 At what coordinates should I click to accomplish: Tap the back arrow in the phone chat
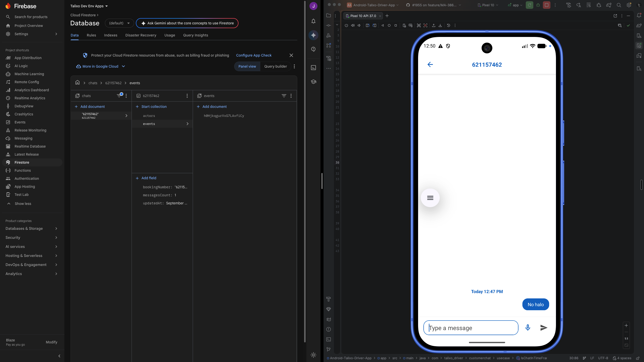(x=430, y=65)
